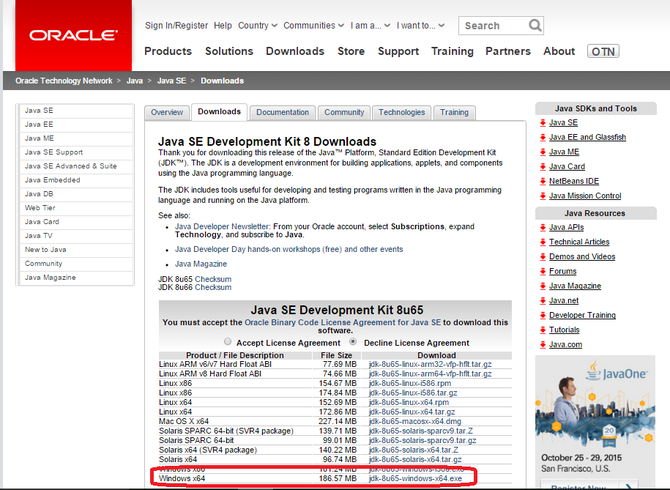Screen dimensions: 670x490
Task: Switch to the Documentation tab
Action: tap(282, 112)
